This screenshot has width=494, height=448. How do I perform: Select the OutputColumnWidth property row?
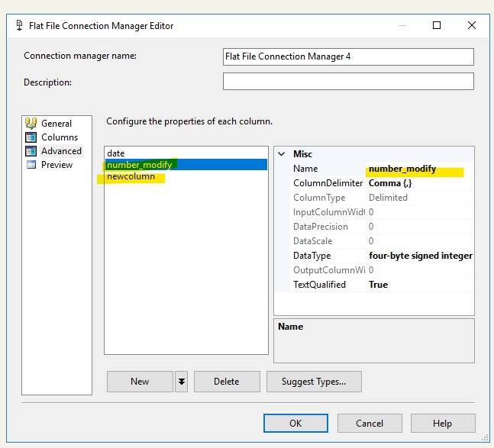(x=382, y=270)
